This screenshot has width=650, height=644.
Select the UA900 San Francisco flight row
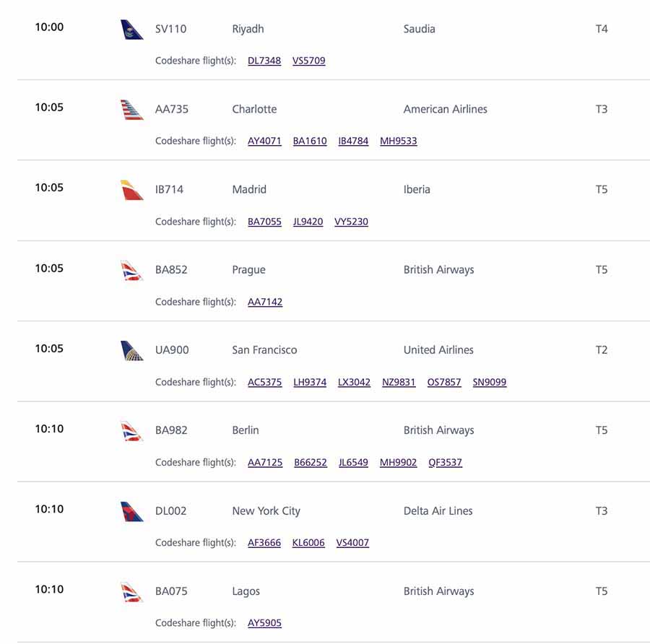pos(333,362)
